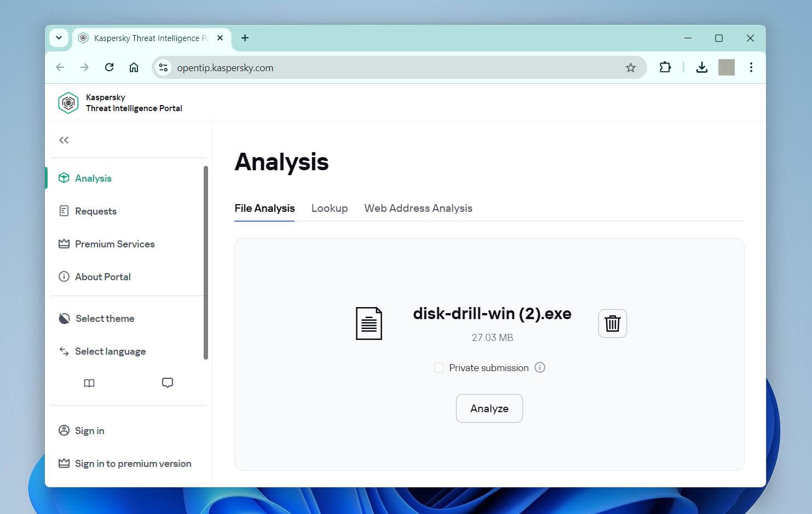Click the Private submission info icon

(540, 367)
